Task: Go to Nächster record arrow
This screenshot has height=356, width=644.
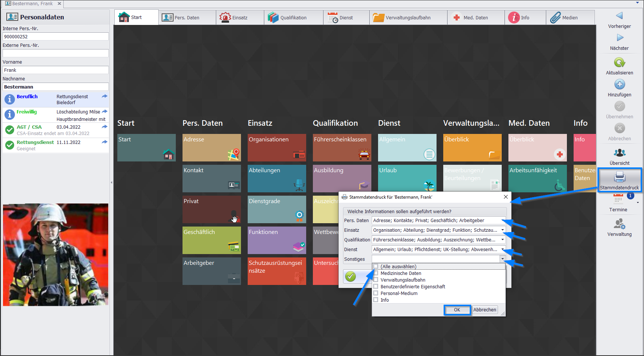Action: tap(619, 38)
